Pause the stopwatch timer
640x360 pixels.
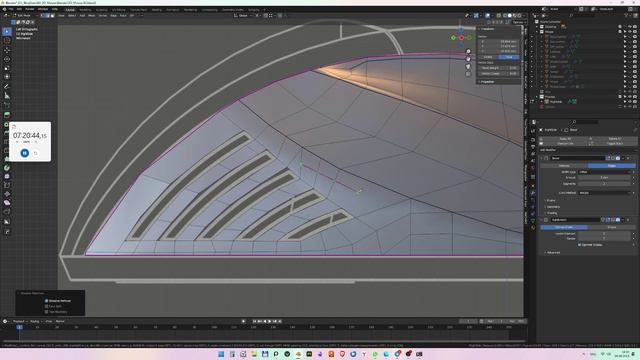click(24, 153)
